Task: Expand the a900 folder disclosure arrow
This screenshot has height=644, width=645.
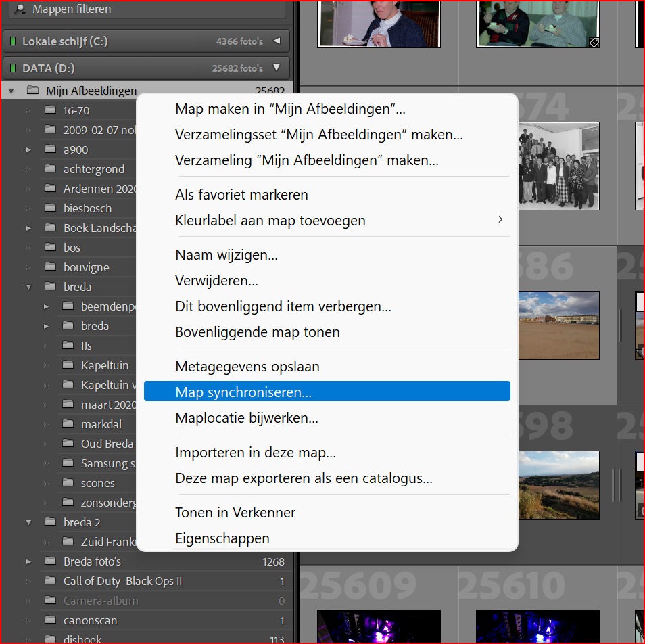Action: point(29,149)
